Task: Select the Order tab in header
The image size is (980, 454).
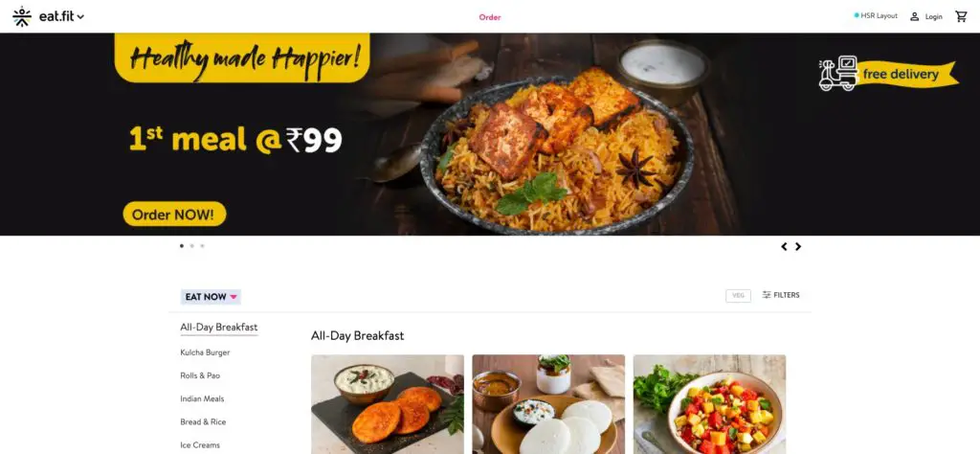Action: click(490, 17)
